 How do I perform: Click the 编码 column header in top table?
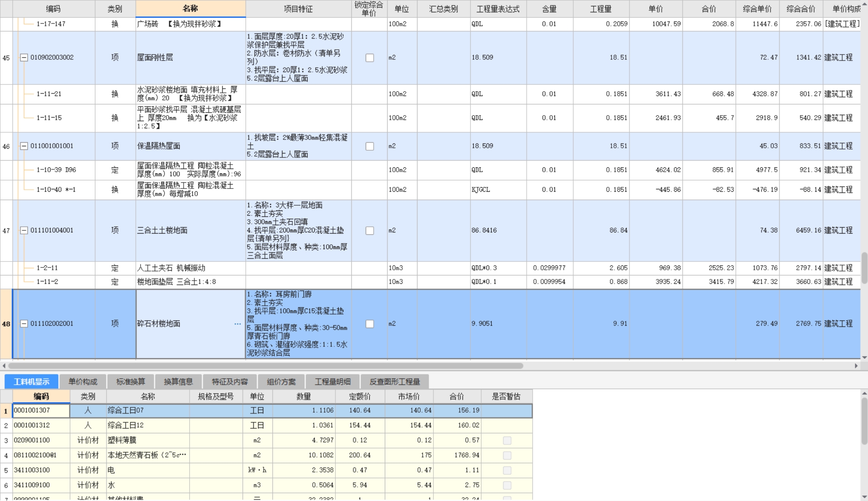53,9
